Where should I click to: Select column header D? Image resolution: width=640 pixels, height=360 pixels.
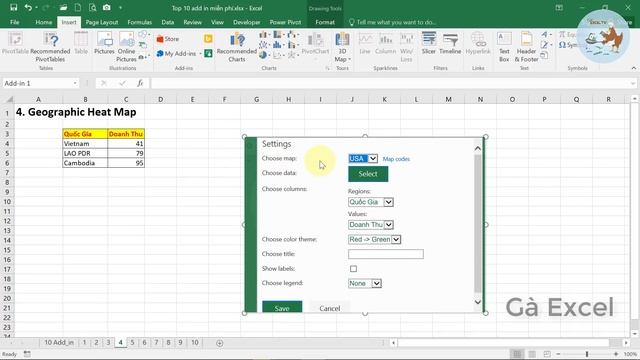[x=160, y=99]
